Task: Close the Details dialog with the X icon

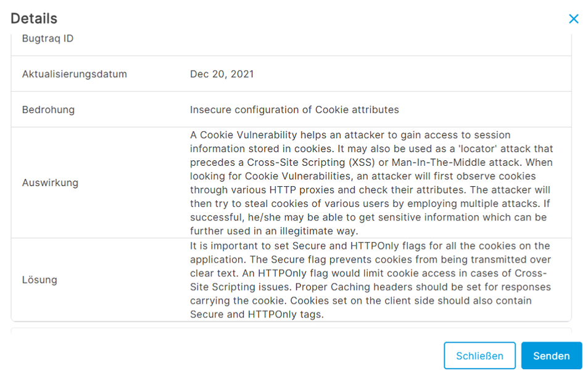Action: (x=573, y=18)
